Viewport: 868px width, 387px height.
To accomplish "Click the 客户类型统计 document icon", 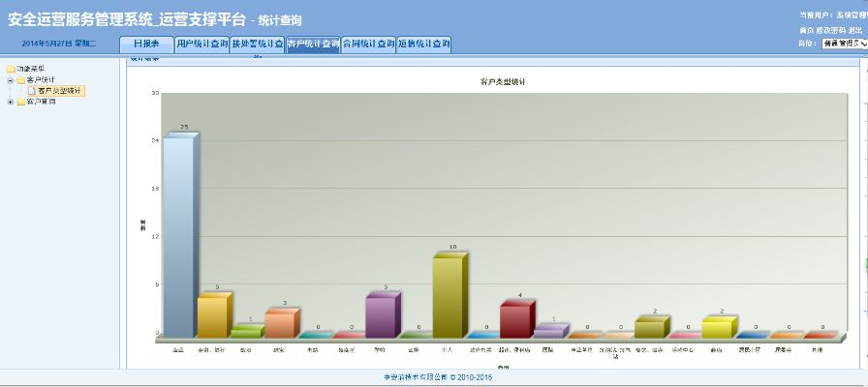I will [30, 90].
